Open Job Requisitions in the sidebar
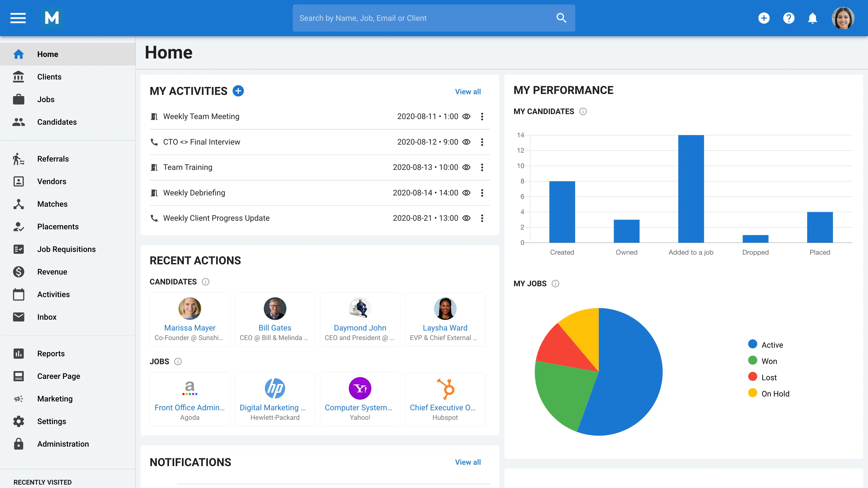 tap(66, 249)
